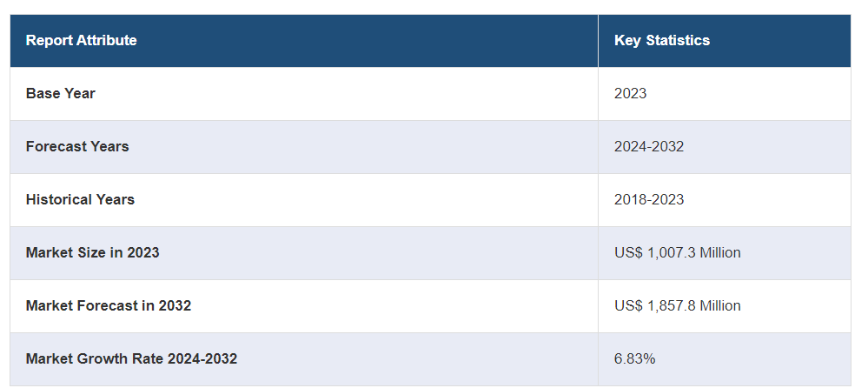Click the Report Attribute column header

(x=81, y=41)
